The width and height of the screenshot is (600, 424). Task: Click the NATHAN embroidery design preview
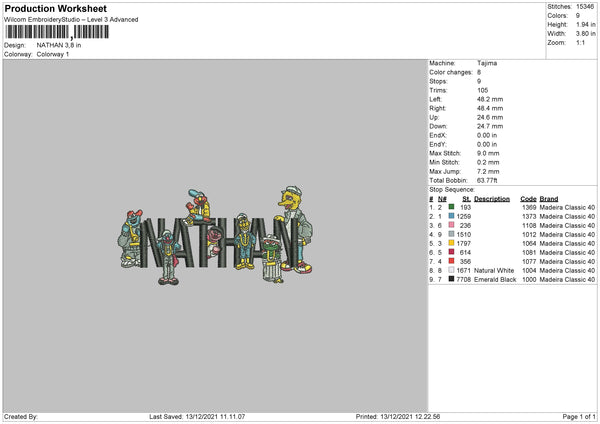pyautogui.click(x=215, y=236)
